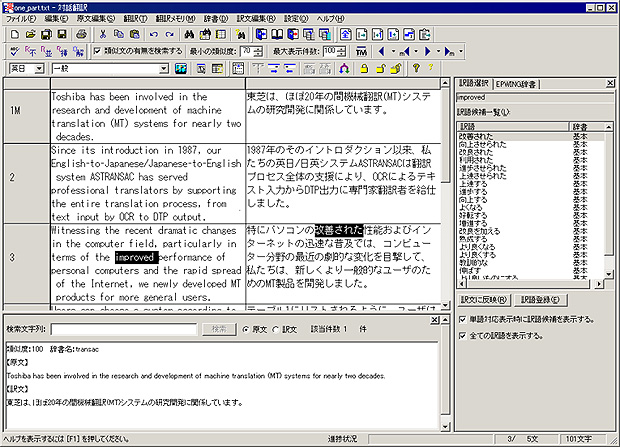Cut the selection with the scissors icon
This screenshot has width=620, height=447.
(x=103, y=35)
